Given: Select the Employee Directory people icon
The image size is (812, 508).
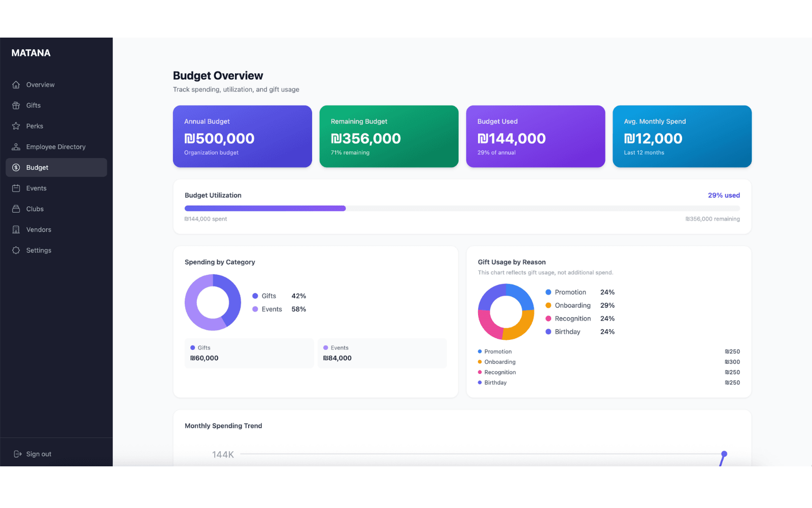Looking at the screenshot, I should coord(16,146).
